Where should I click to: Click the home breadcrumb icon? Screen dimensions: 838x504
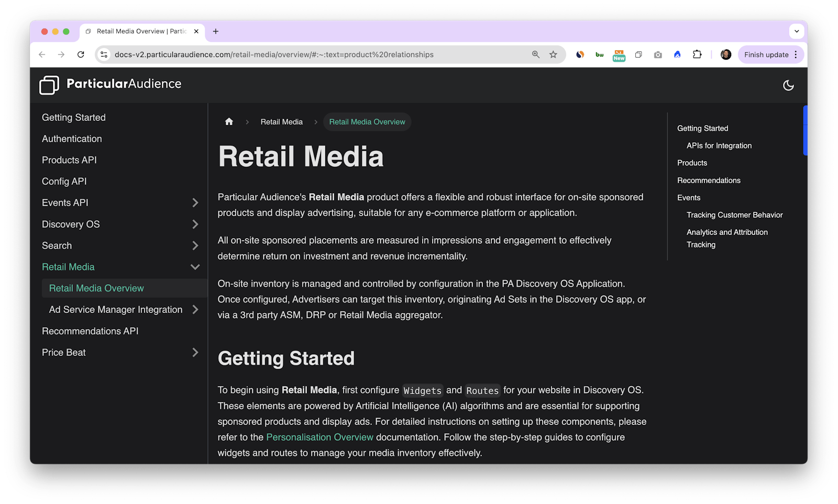(x=229, y=122)
